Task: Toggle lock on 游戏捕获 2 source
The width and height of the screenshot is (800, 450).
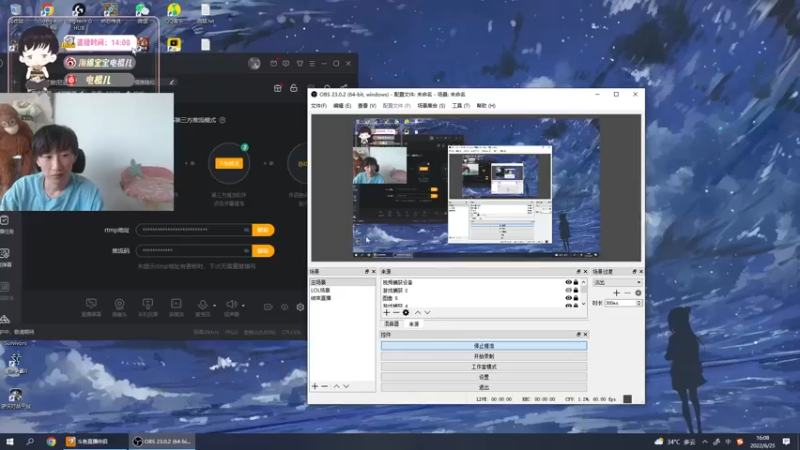Action: pyautogui.click(x=576, y=290)
